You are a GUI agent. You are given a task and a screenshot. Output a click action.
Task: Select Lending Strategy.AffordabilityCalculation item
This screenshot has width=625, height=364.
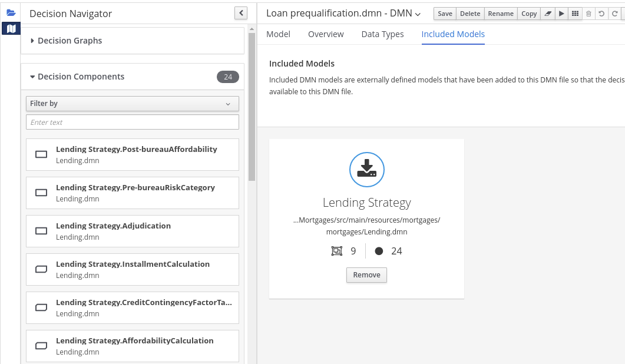click(x=133, y=346)
